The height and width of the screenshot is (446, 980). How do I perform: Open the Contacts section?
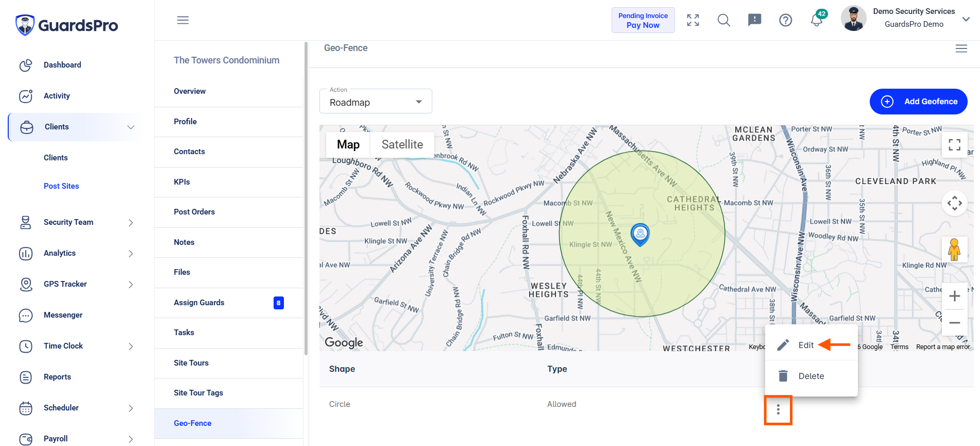pyautogui.click(x=229, y=152)
